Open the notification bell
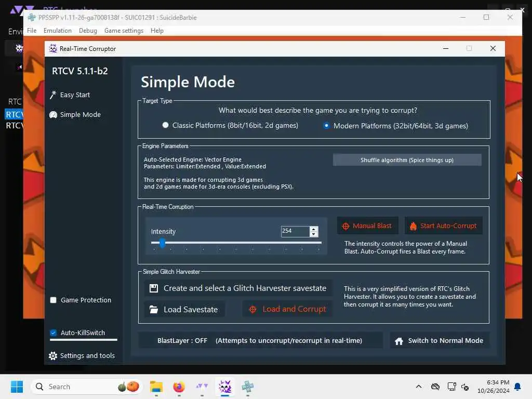 518,387
